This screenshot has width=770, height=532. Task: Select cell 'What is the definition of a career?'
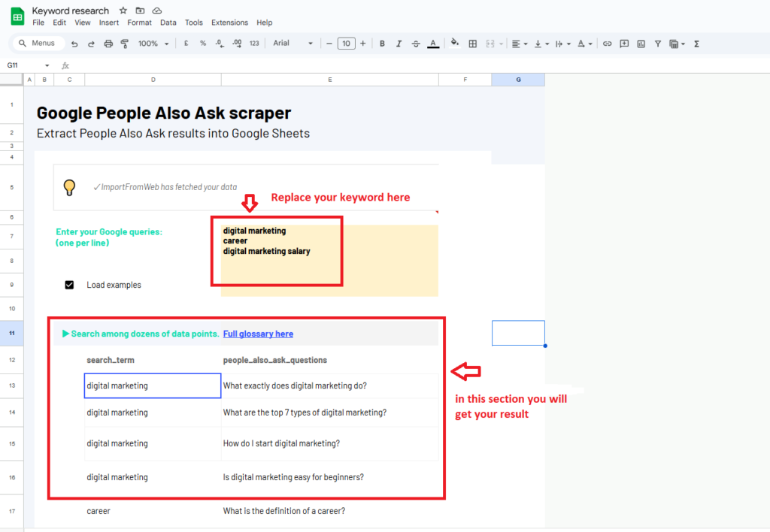click(330, 511)
